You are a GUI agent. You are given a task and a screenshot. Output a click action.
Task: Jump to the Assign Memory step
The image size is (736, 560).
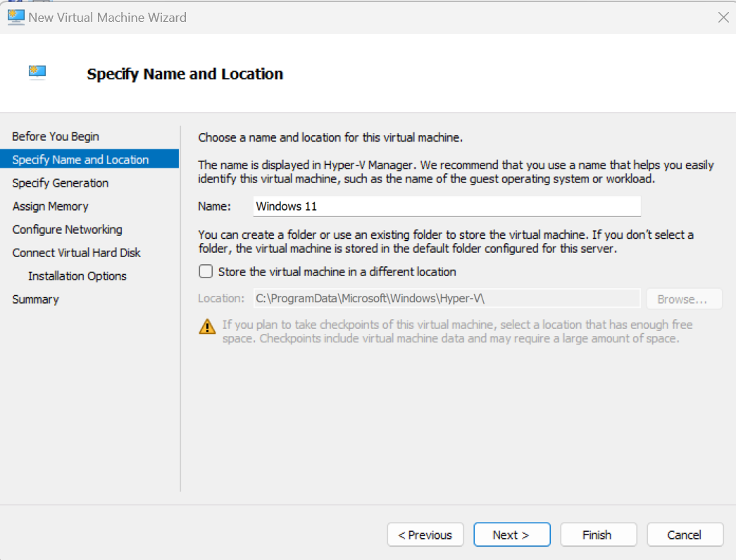50,206
